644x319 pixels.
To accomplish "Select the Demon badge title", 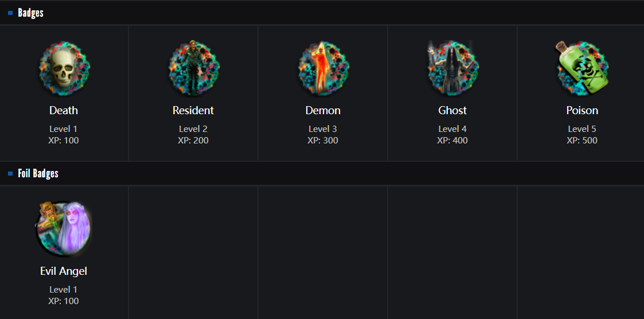I will (x=323, y=110).
